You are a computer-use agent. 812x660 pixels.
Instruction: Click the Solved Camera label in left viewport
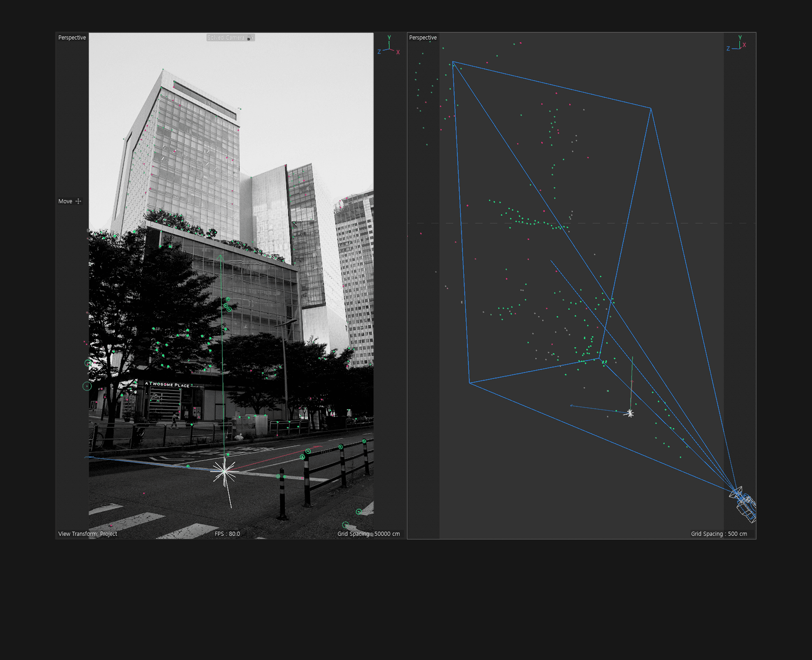point(226,38)
